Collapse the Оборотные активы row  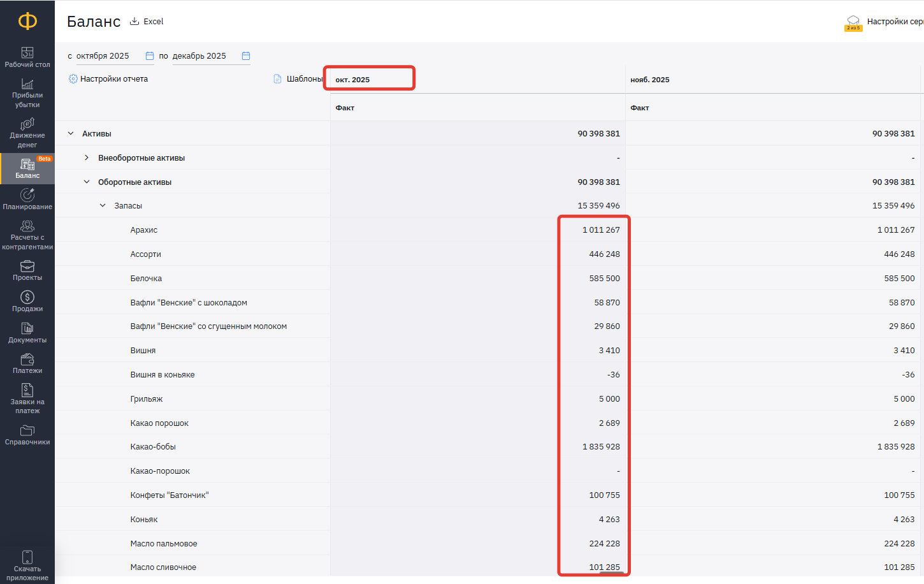tap(87, 182)
